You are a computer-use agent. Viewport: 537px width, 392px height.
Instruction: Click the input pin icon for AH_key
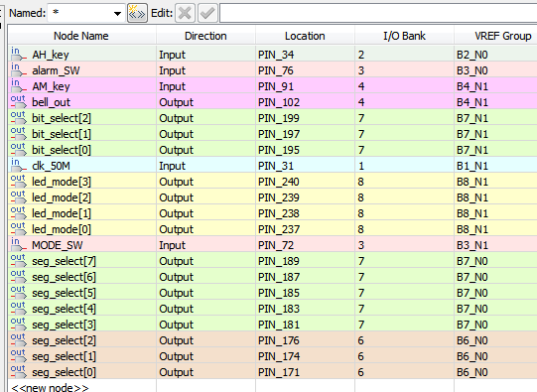19,55
